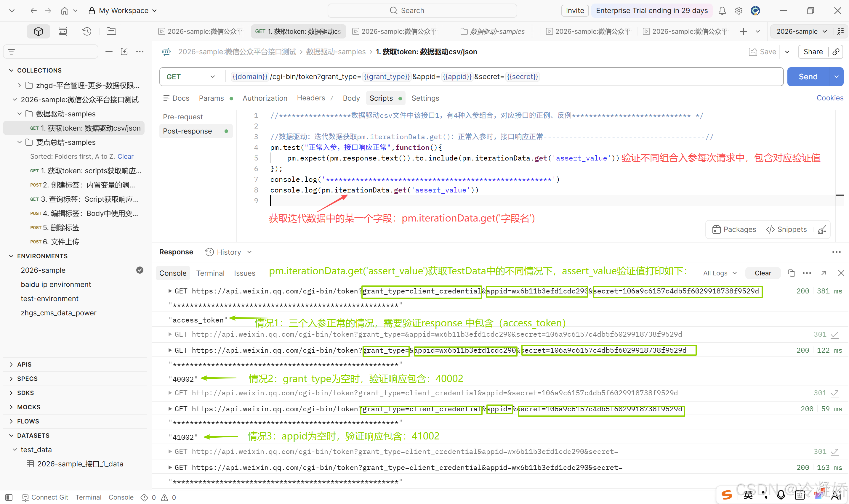Open the sidebar three-dot options menu
This screenshot has width=849, height=504.
coord(140,52)
